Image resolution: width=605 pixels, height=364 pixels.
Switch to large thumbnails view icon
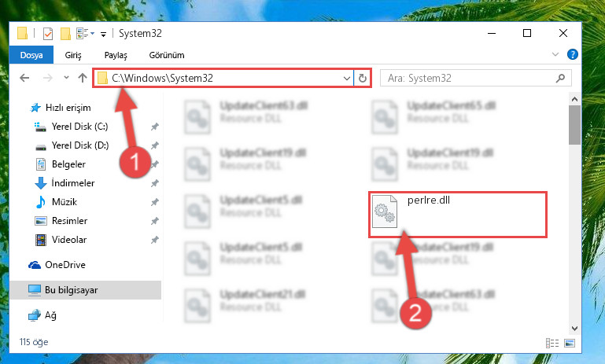tap(570, 343)
